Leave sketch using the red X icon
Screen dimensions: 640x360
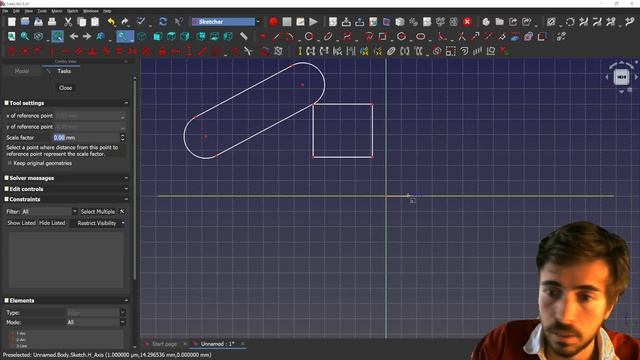point(467,22)
